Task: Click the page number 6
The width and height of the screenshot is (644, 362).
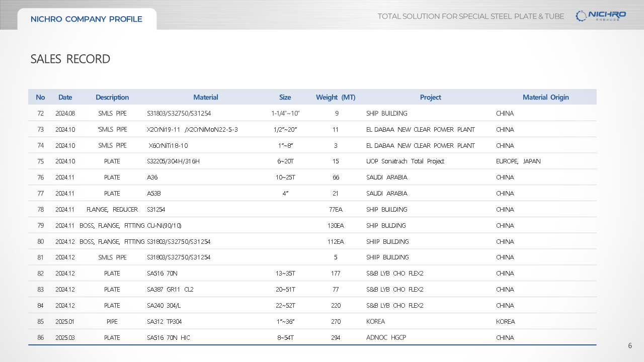Action: pyautogui.click(x=630, y=345)
